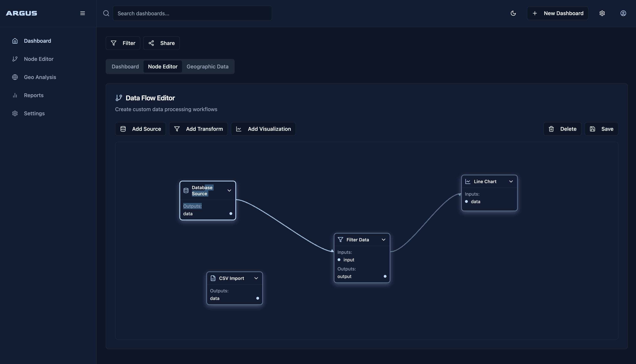Click Add Visualization button text

click(269, 129)
